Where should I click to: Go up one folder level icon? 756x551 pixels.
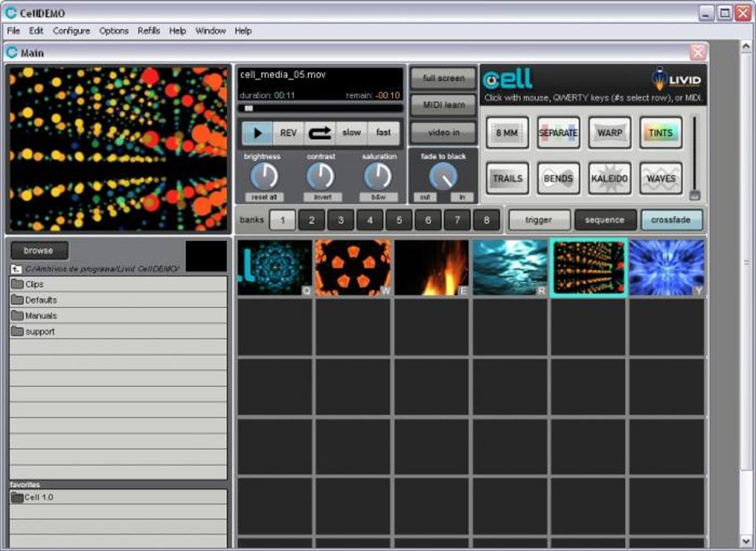pos(16,268)
